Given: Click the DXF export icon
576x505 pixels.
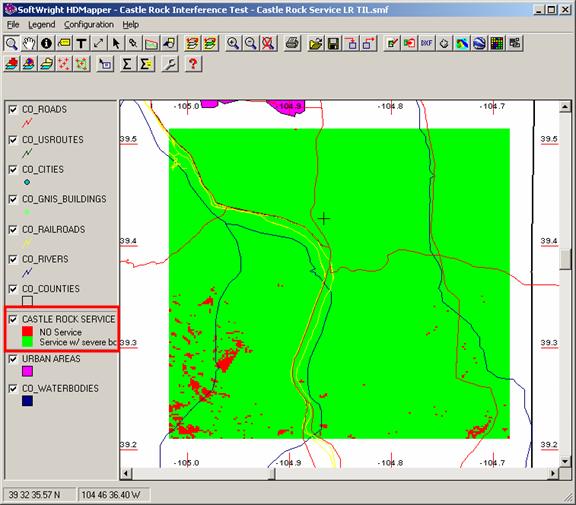Looking at the screenshot, I should click(x=426, y=43).
